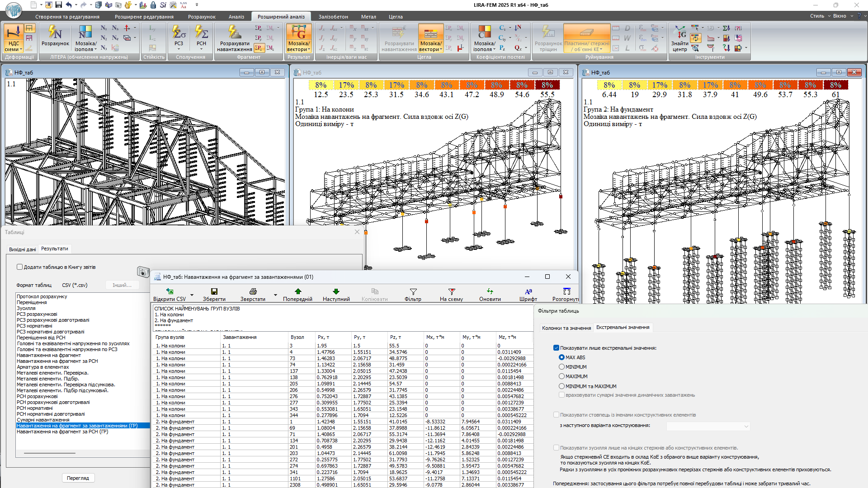This screenshot has width=868, height=488.
Task: Uncheck Показувати лише екстремальні значення
Action: click(x=556, y=348)
